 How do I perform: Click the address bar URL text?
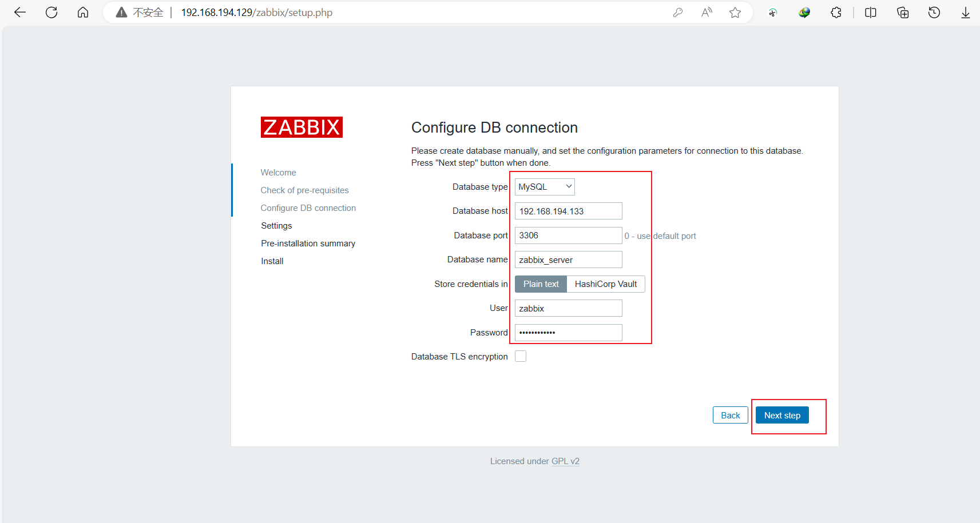(257, 13)
